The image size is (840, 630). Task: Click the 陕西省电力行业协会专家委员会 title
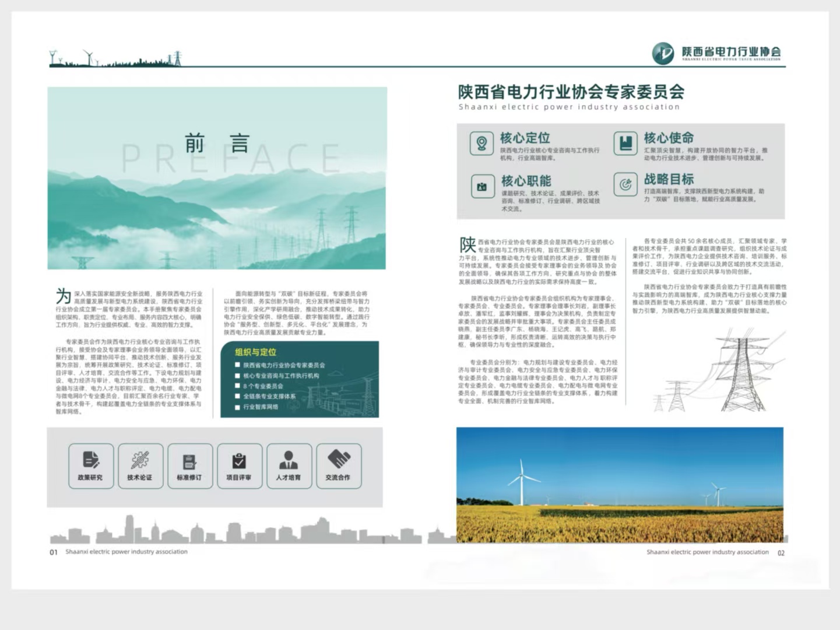tap(571, 92)
